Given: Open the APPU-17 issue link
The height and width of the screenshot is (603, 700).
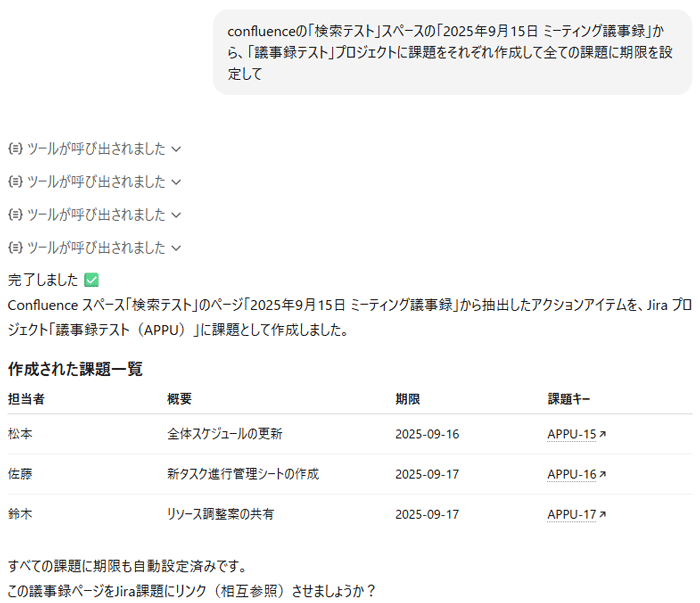Looking at the screenshot, I should click(x=576, y=514).
